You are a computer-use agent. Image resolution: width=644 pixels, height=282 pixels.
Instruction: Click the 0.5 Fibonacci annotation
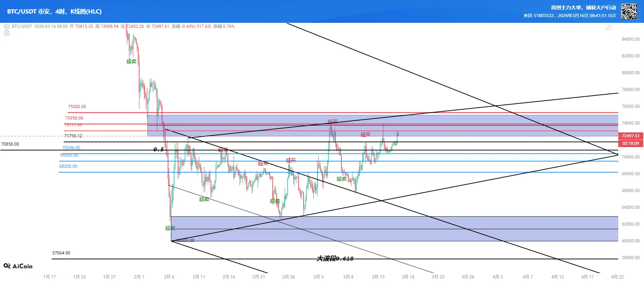(158, 150)
